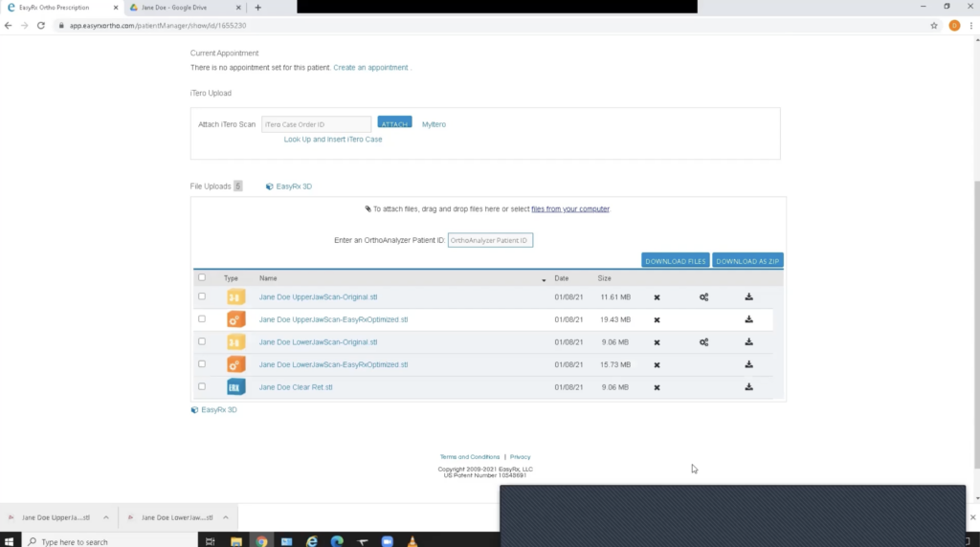Open a new browser tab

[257, 8]
